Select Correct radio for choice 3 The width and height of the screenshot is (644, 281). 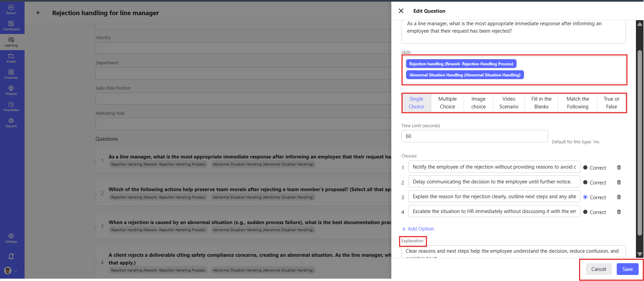coord(585,197)
